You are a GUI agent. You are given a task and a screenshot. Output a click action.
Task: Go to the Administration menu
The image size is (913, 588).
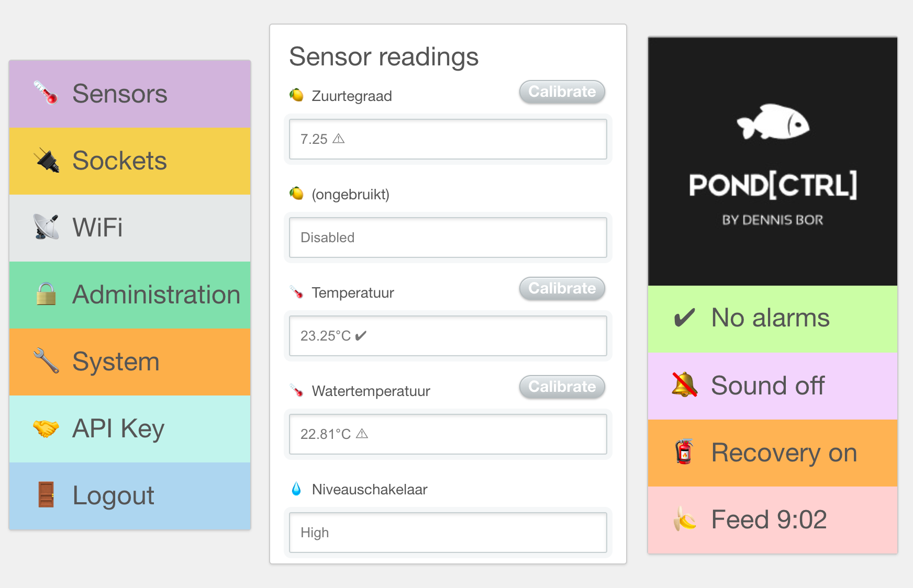click(x=130, y=295)
